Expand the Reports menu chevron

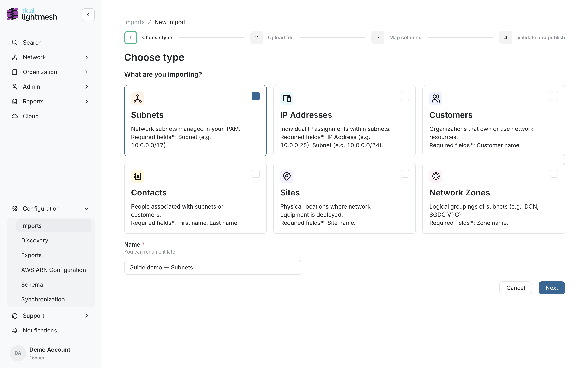pyautogui.click(x=87, y=101)
